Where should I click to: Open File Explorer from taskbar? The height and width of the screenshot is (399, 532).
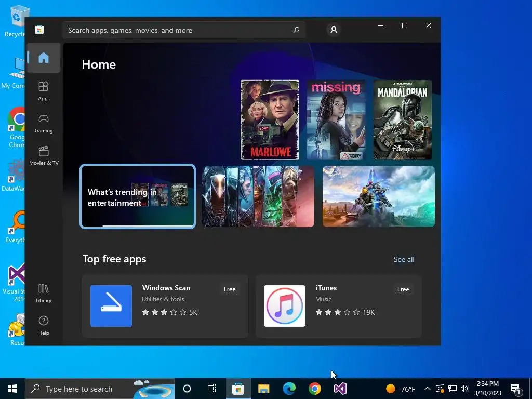263,389
